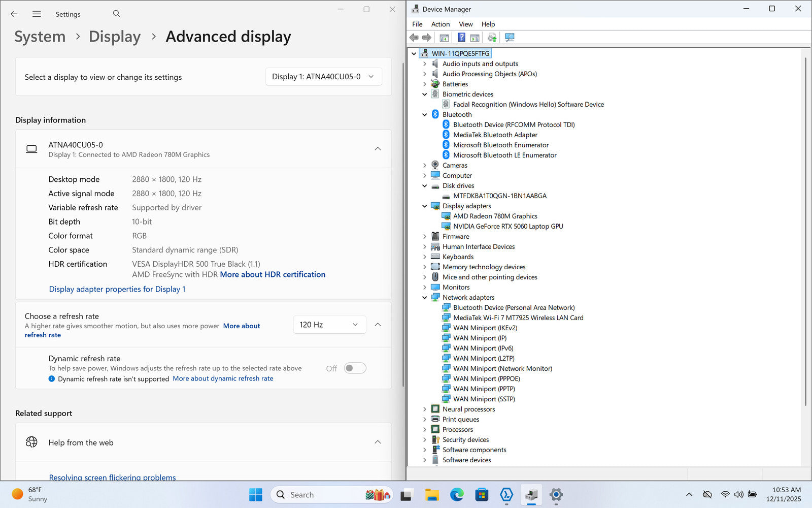Click More about HDR certification link
812x508 pixels.
click(x=273, y=274)
